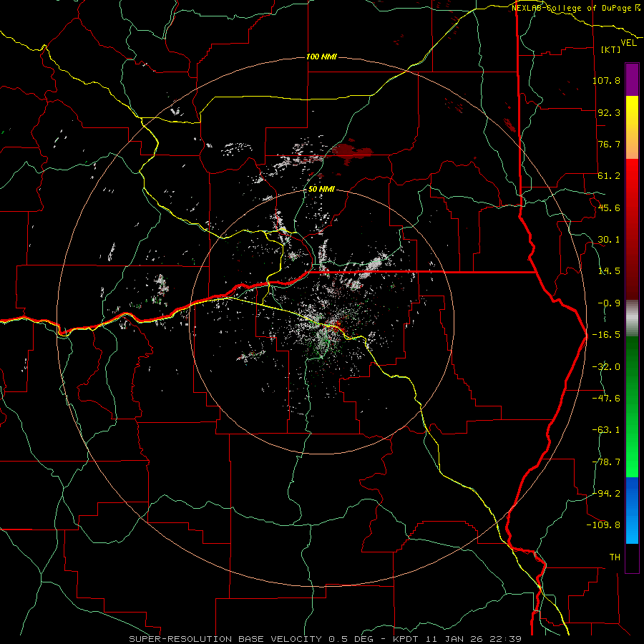Click the 100 NMI range ring label
The width and height of the screenshot is (644, 644).
321,57
